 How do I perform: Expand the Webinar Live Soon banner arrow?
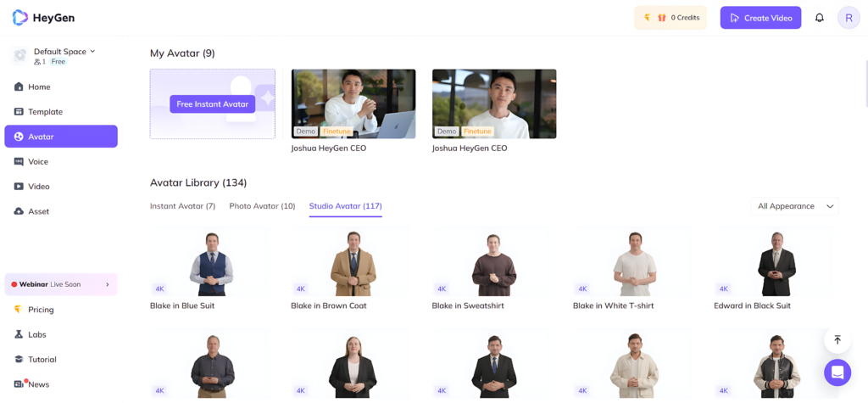108,284
